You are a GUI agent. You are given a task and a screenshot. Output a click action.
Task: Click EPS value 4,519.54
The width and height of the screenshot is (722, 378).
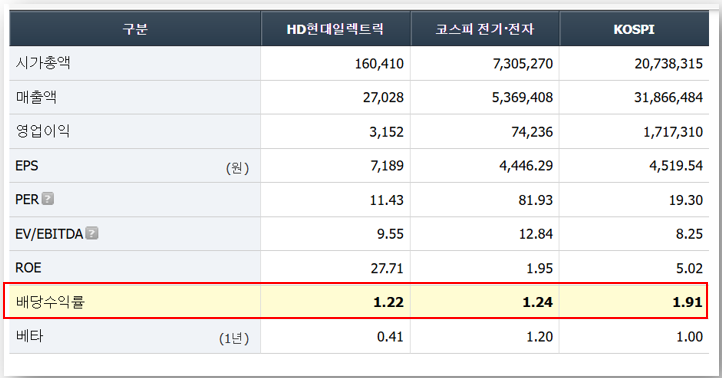[x=676, y=166]
